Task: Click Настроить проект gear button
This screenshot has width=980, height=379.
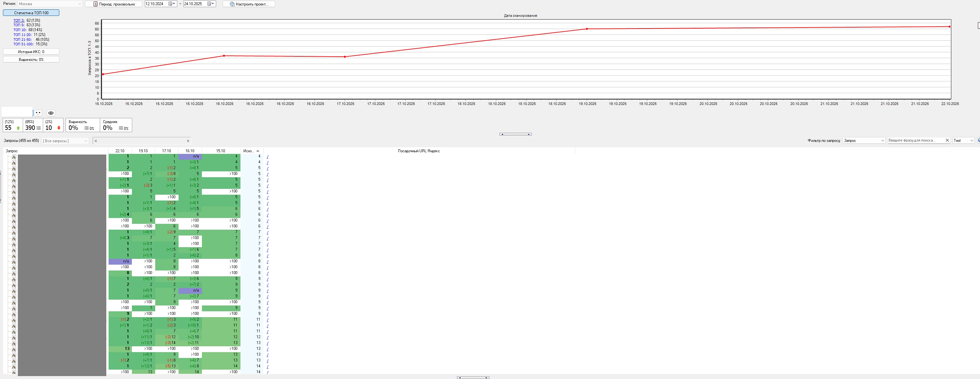Action: (x=249, y=4)
